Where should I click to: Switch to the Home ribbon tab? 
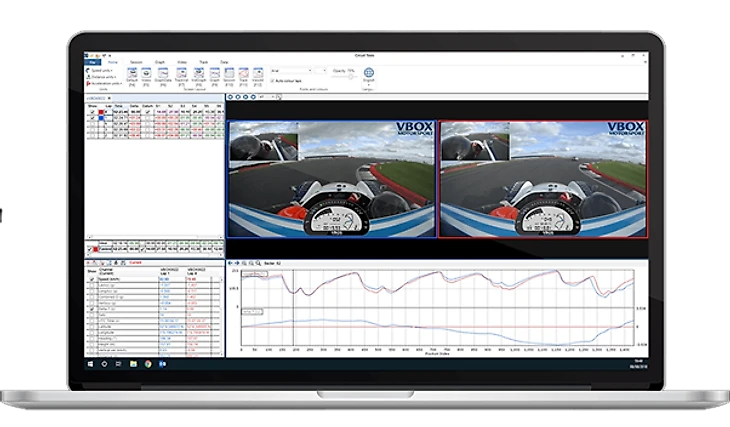coord(113,62)
